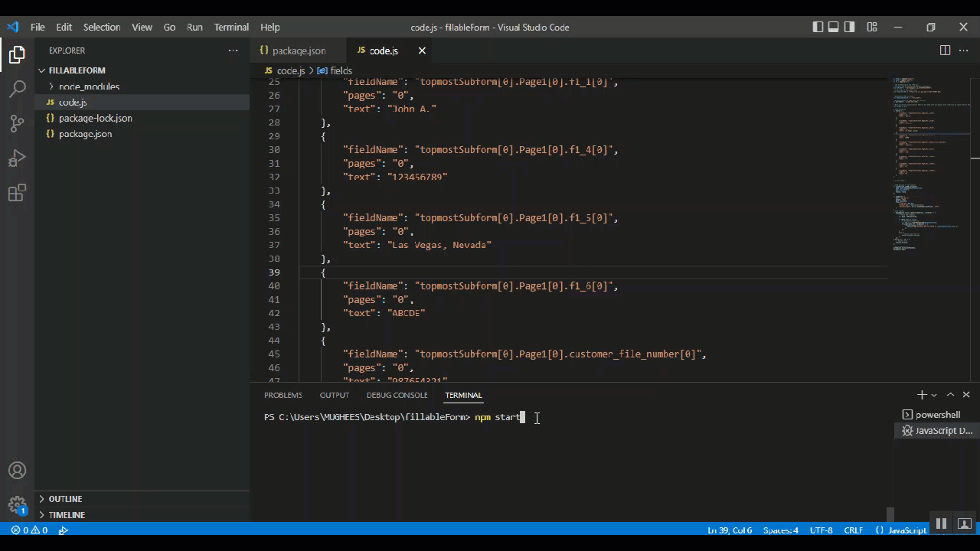Open Explorer views and more actions ellipsis

click(233, 51)
